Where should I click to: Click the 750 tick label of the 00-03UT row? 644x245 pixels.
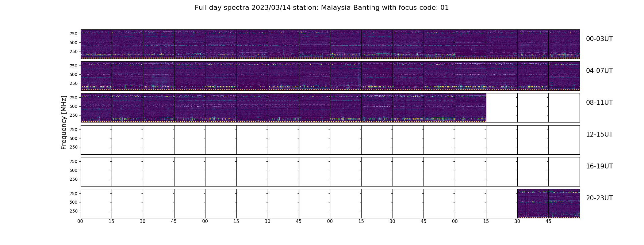(x=73, y=34)
